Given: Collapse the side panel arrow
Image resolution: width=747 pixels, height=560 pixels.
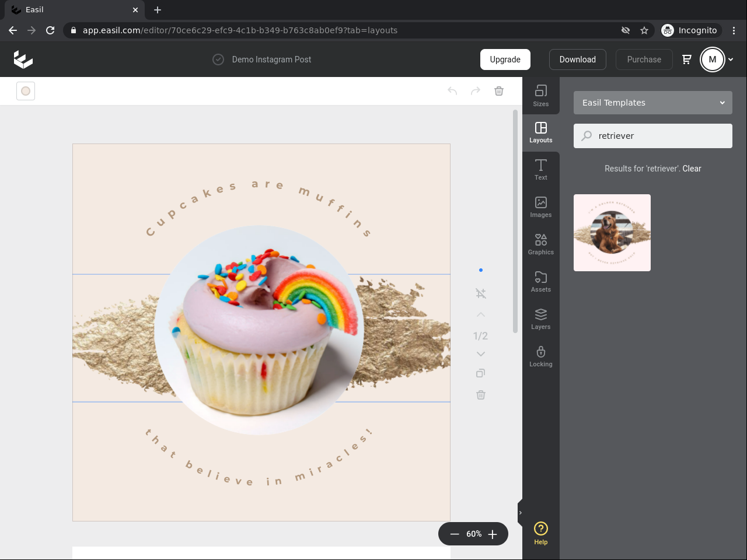Looking at the screenshot, I should [x=520, y=513].
